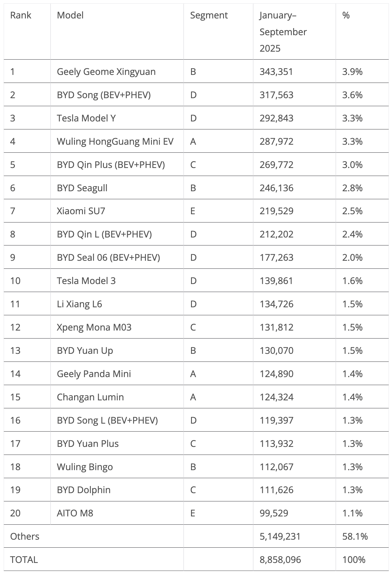This screenshot has height=574, width=392.
Task: Click the Others row label
Action: 25,537
